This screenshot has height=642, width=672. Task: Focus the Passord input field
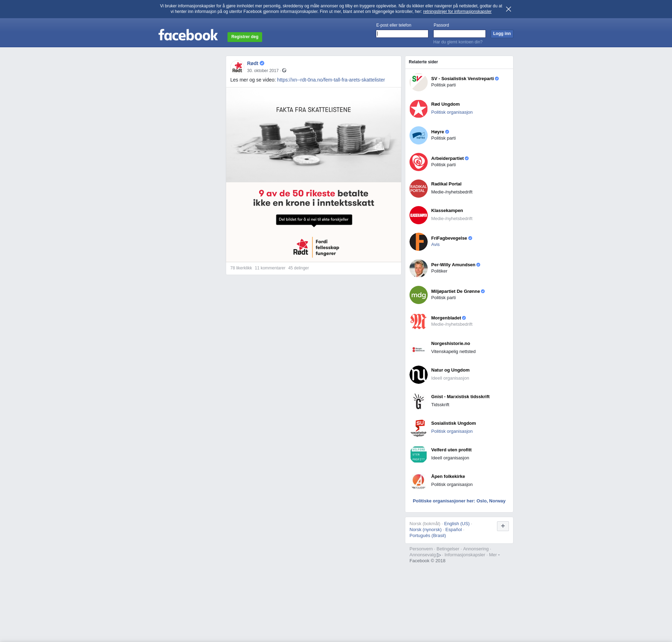[x=460, y=34]
